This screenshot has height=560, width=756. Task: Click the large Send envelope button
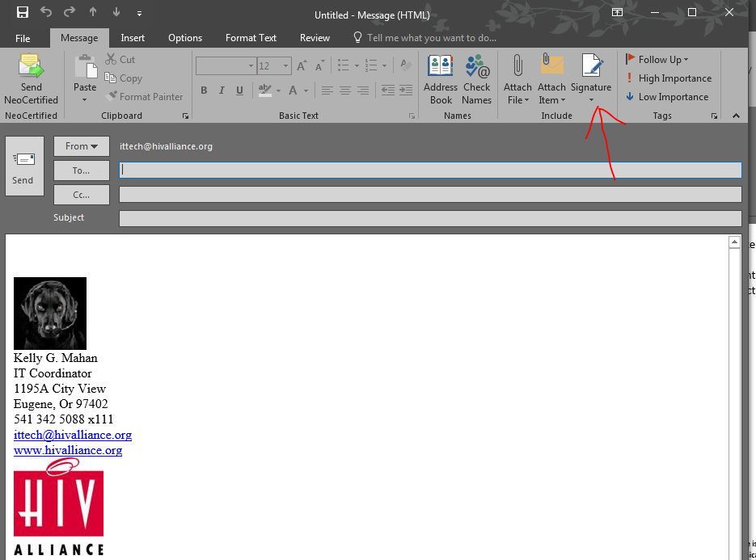click(x=24, y=166)
